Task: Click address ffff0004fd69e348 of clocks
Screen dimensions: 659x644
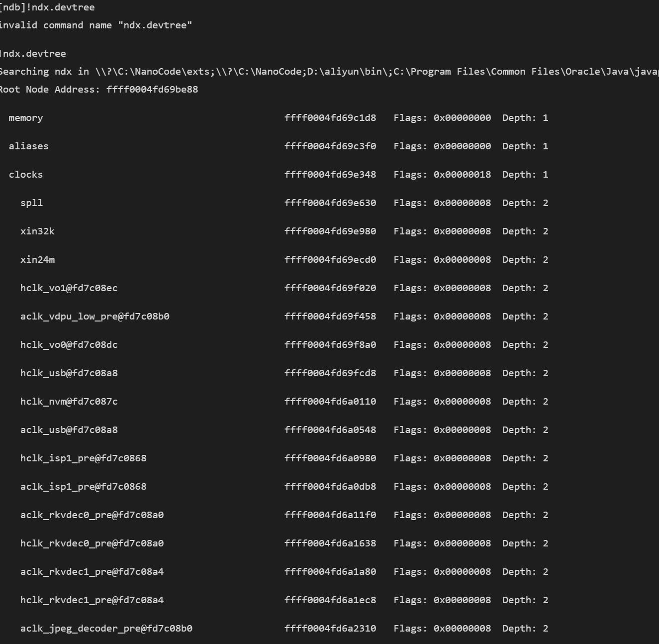Action: click(330, 175)
